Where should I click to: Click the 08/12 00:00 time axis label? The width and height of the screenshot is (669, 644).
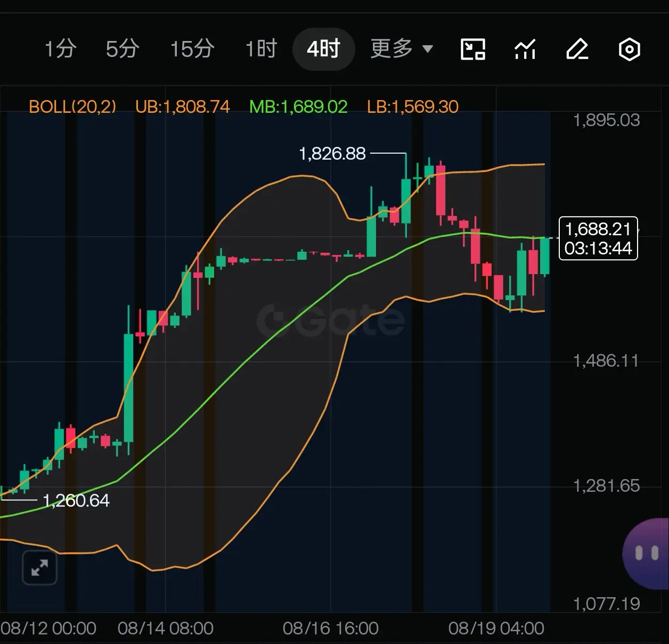click(x=48, y=629)
